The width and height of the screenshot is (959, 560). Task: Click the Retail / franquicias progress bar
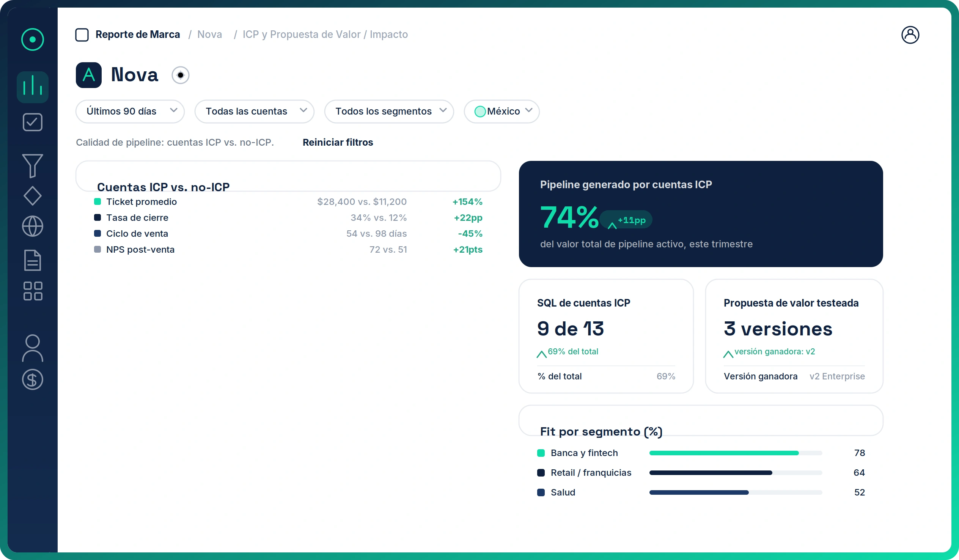tap(735, 473)
